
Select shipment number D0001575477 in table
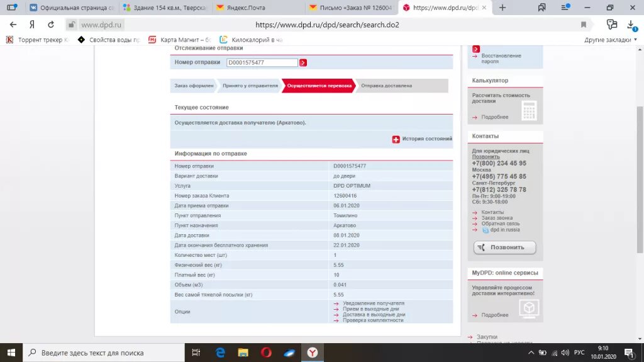click(x=350, y=166)
